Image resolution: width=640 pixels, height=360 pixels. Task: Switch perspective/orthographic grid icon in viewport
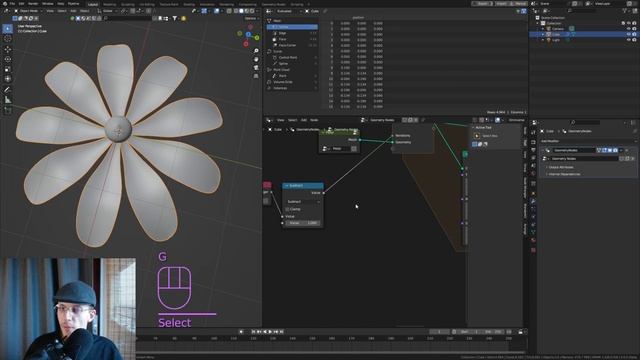[256, 76]
